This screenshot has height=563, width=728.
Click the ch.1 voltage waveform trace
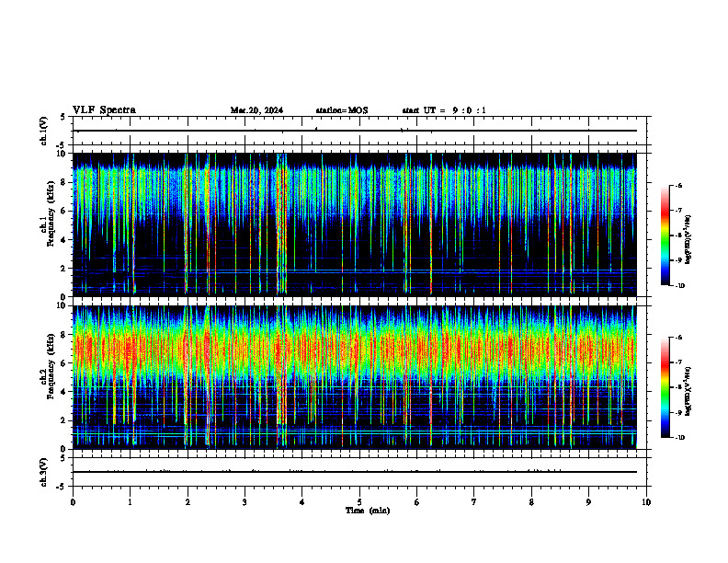pos(355,131)
